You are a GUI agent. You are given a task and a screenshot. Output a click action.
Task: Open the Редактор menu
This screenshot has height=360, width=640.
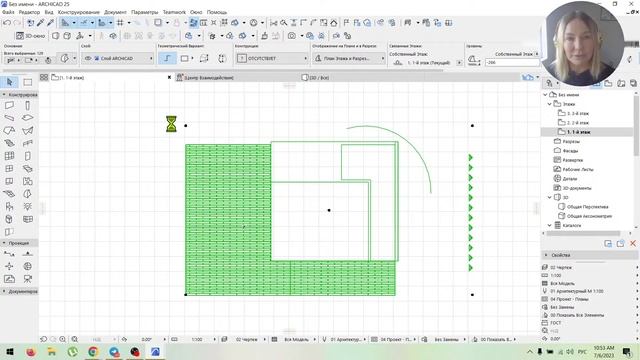pos(29,12)
